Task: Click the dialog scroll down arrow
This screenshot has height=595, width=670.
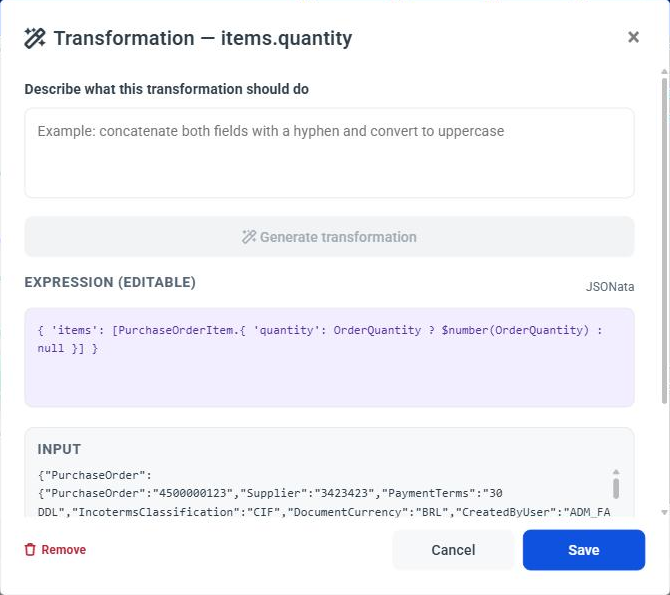Action: pos(664,512)
